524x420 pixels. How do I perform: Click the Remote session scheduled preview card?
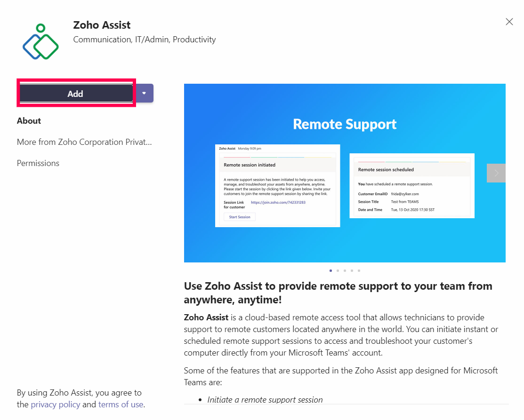[x=411, y=185]
